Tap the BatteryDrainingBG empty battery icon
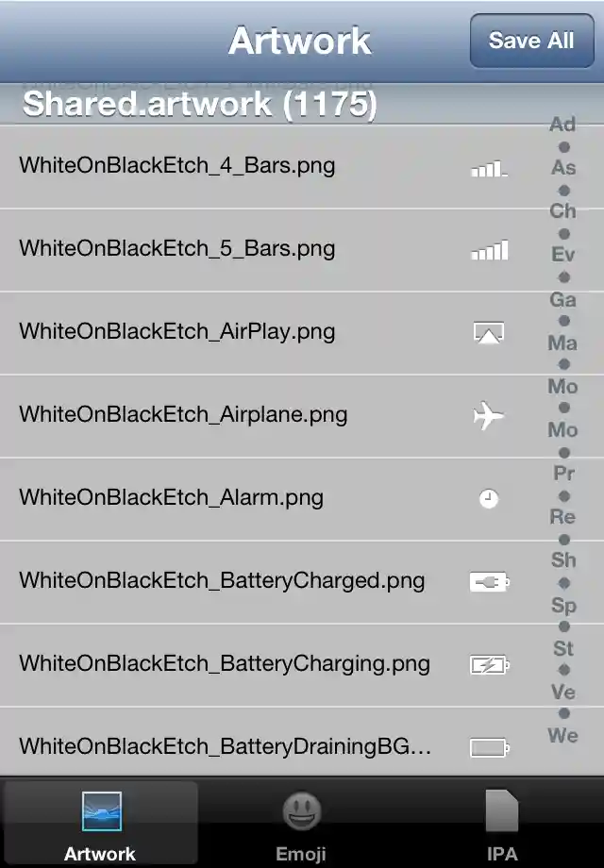Viewport: 604px width, 868px height. (x=490, y=747)
